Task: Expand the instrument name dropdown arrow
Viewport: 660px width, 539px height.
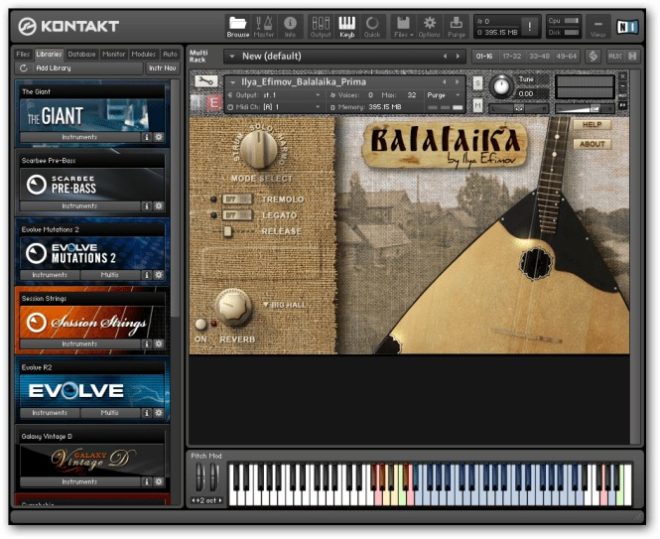Action: pyautogui.click(x=233, y=82)
